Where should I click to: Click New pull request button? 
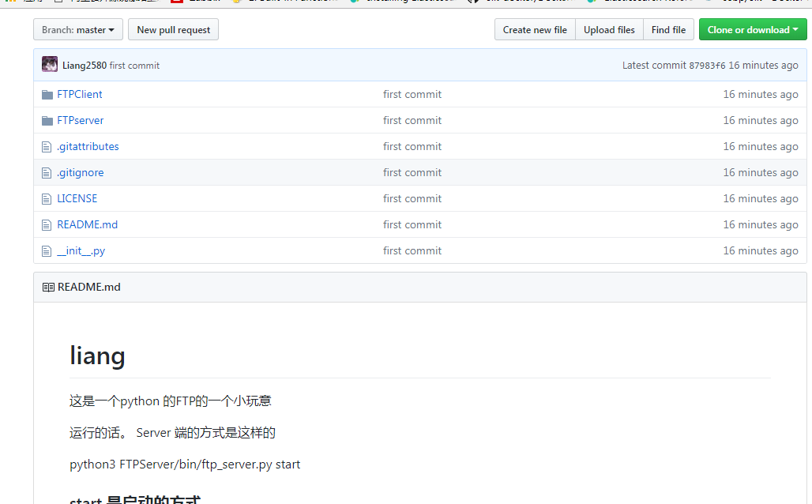174,29
